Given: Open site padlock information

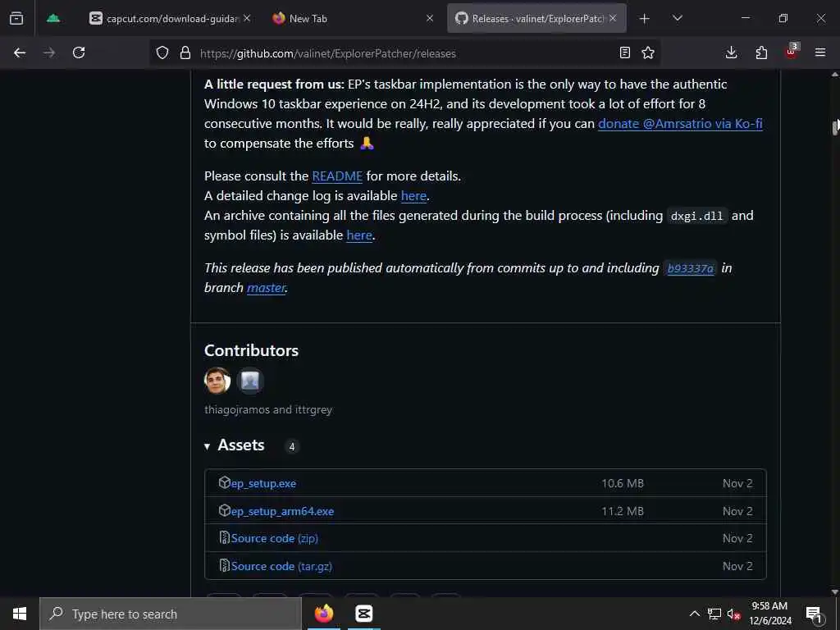Looking at the screenshot, I should [x=185, y=52].
